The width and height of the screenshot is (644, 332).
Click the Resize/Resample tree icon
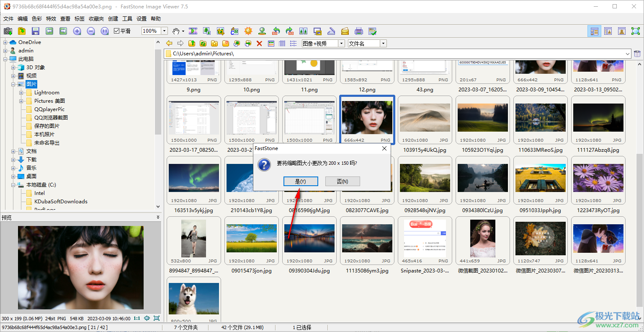click(x=207, y=31)
